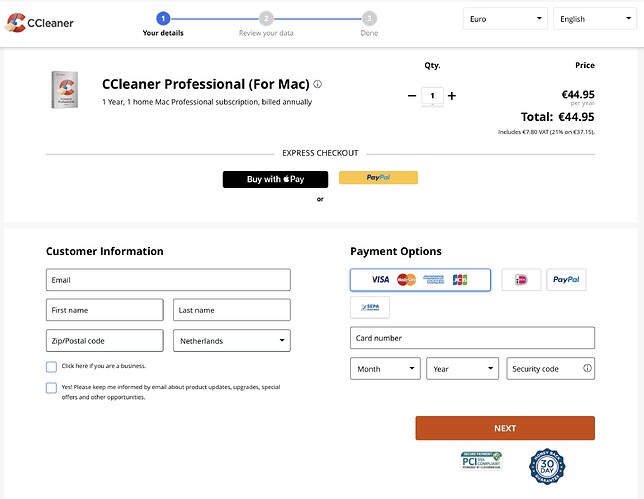Enable email updates checkbox
Image resolution: width=644 pixels, height=499 pixels.
pyautogui.click(x=52, y=388)
